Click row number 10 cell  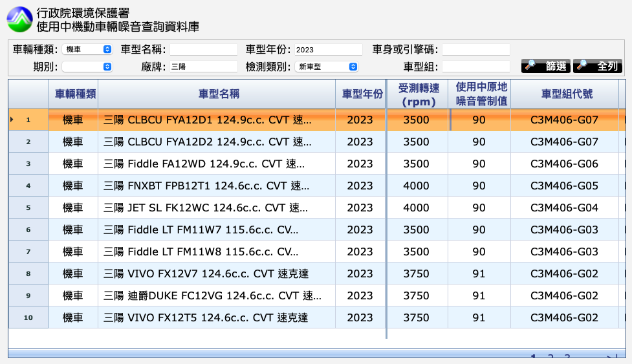tap(28, 317)
